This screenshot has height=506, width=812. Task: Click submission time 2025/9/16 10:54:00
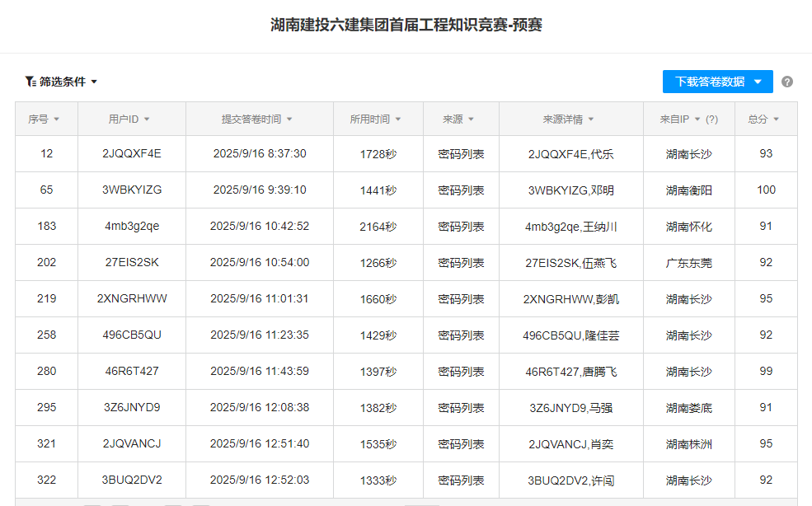click(260, 263)
